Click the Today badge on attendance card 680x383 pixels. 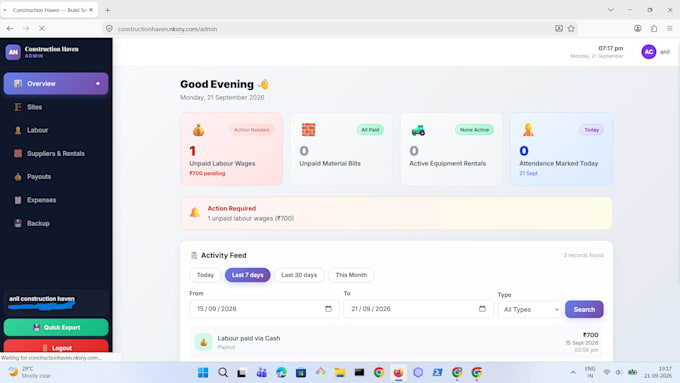tap(592, 130)
